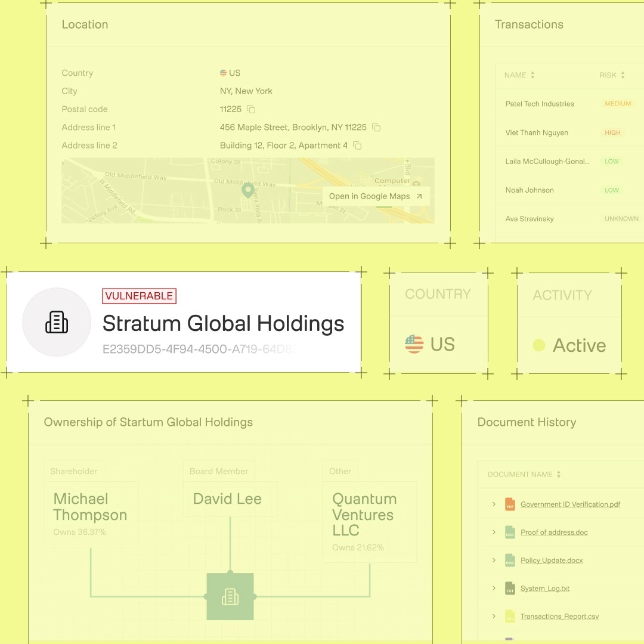Click the Shareholder label tab

pos(74,472)
